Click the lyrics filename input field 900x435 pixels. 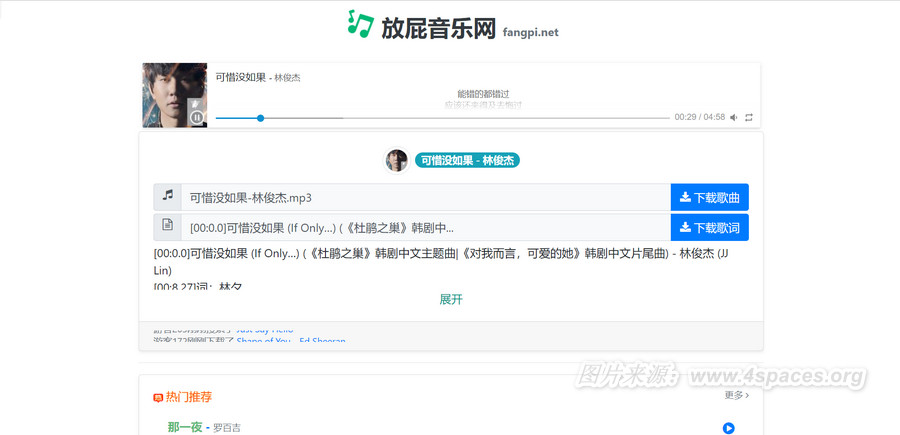pyautogui.click(x=425, y=227)
